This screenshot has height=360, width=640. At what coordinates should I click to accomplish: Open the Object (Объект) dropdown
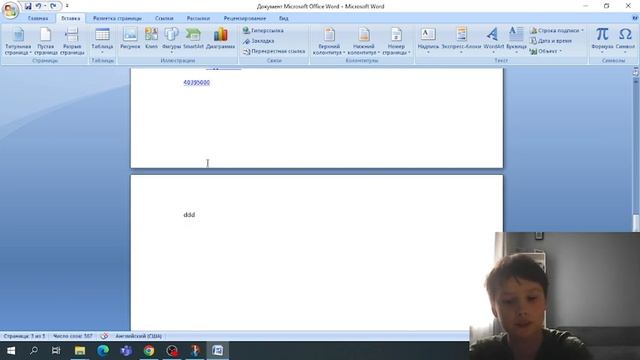(546, 51)
